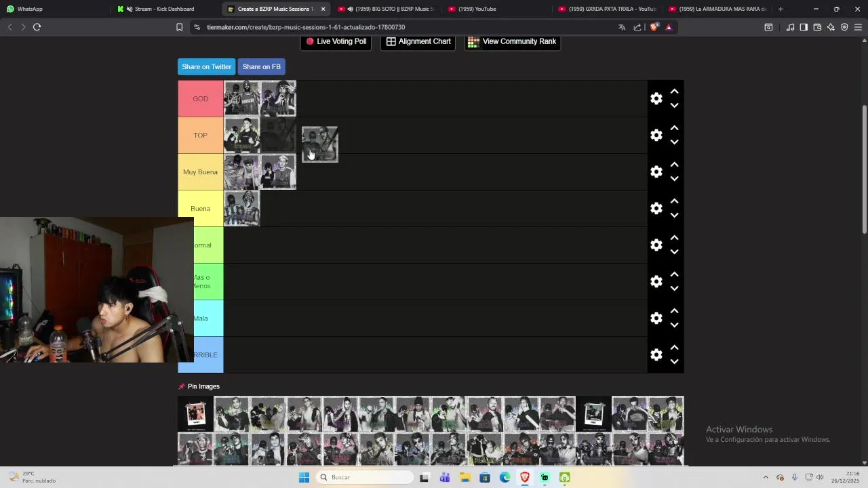
Task: Move TOP tier row down
Action: tap(674, 142)
